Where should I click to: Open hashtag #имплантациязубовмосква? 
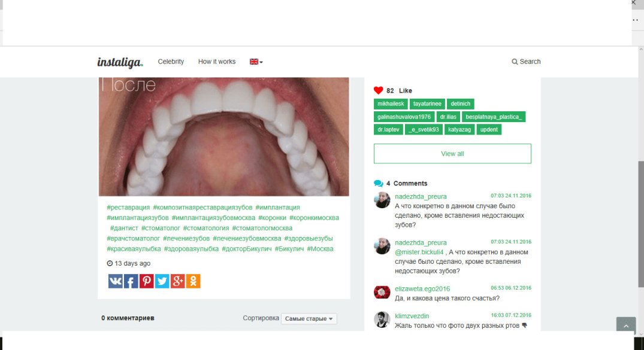(x=213, y=218)
